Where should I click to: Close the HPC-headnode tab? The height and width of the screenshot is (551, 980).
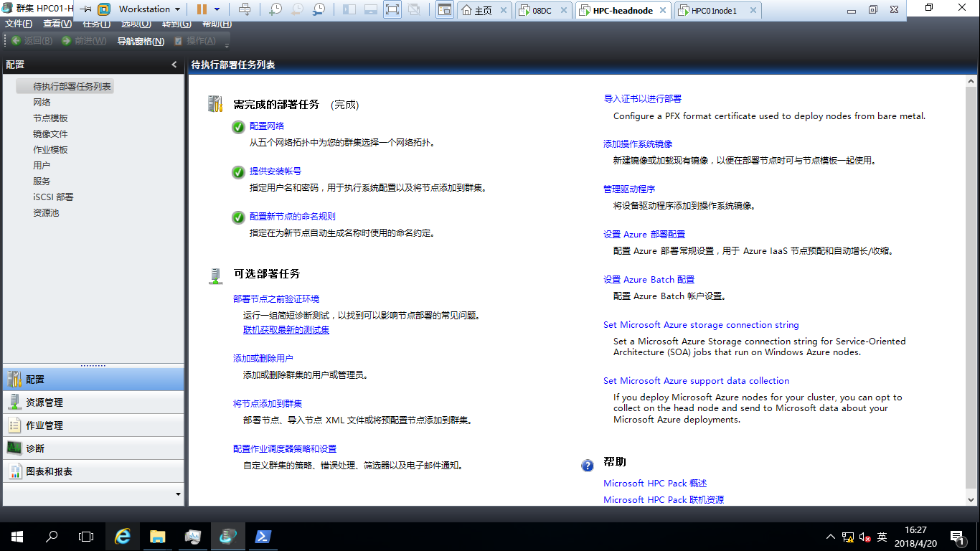662,11
